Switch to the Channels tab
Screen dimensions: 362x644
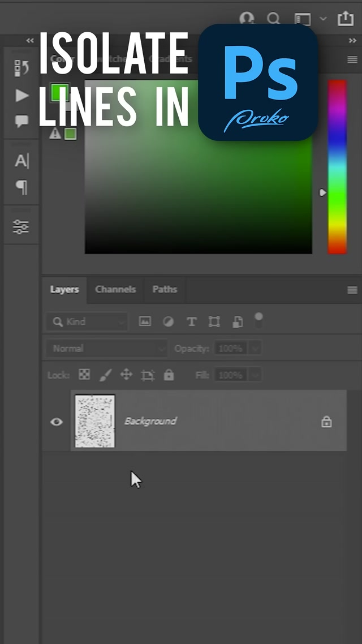pyautogui.click(x=115, y=289)
